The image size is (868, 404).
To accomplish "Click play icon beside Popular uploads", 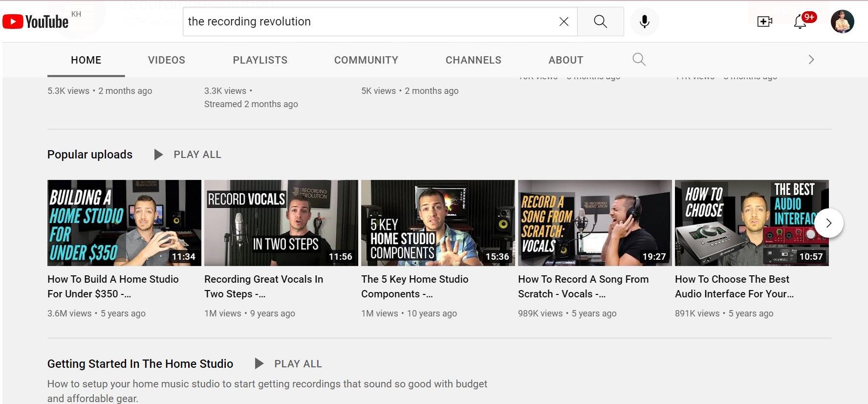I will pyautogui.click(x=158, y=155).
